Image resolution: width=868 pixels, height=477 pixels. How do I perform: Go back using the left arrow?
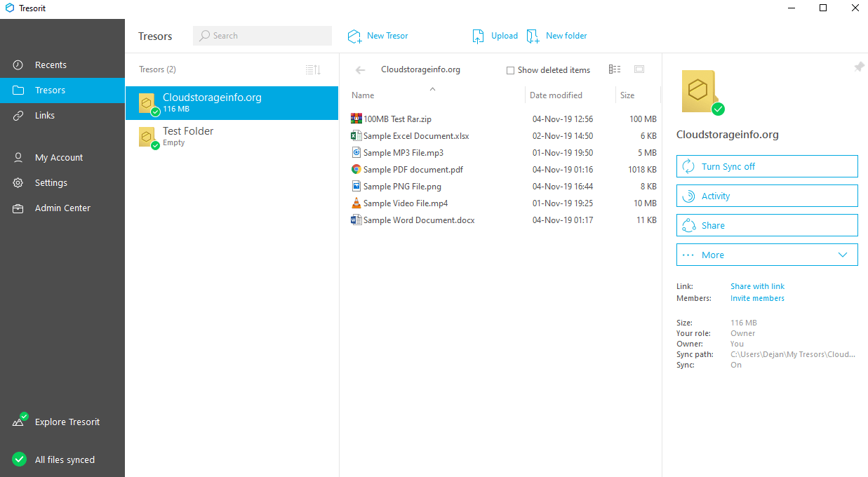(361, 70)
